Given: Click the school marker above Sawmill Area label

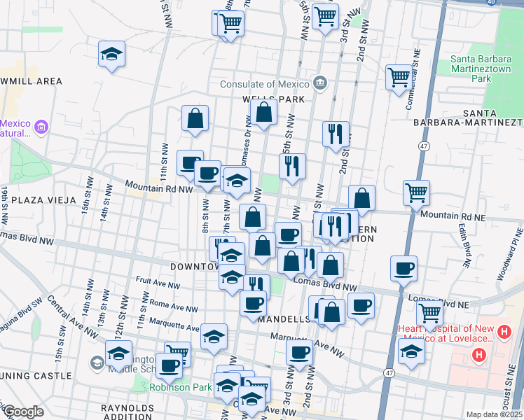Looking at the screenshot, I should click(x=112, y=54).
